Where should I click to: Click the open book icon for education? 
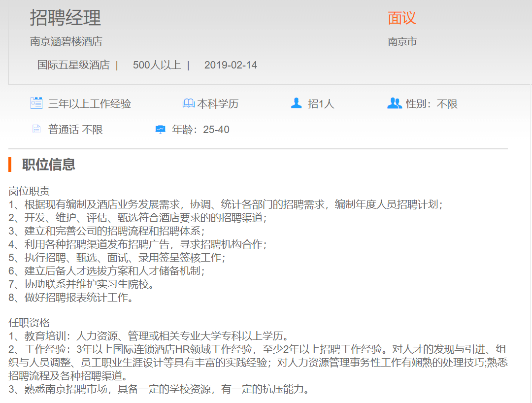188,103
